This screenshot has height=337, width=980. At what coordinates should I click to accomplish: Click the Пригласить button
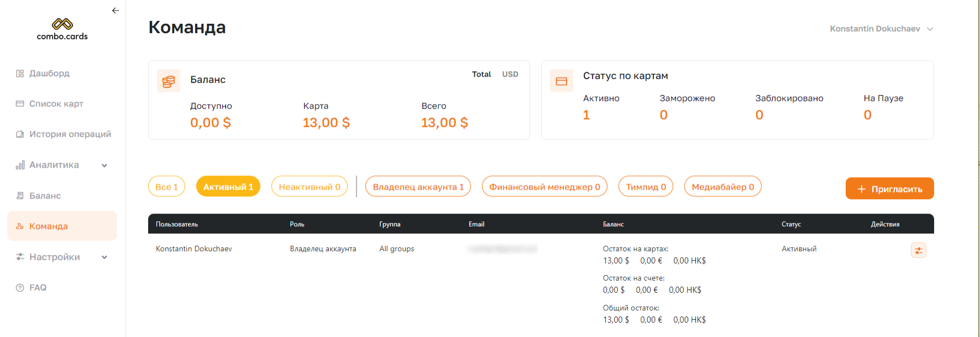pyautogui.click(x=889, y=189)
